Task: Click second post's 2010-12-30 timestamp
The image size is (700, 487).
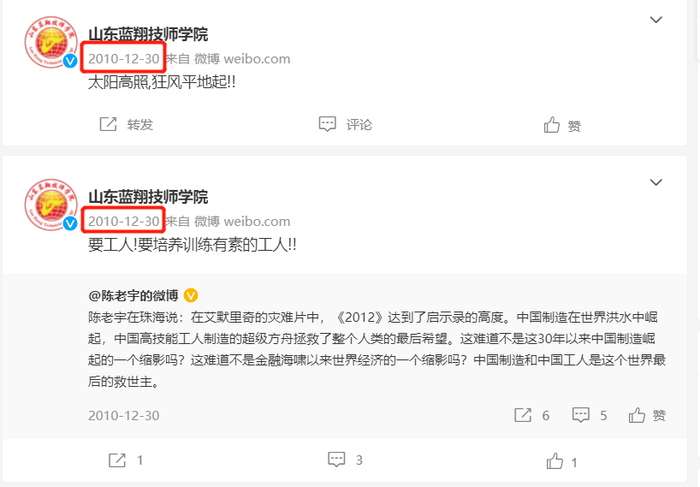Action: 124,221
